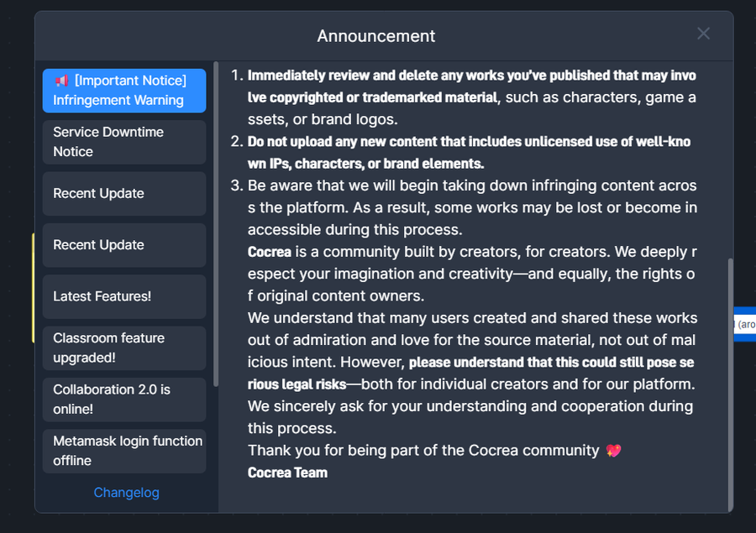Open Collaboration 2.0 is online! announcement
Image resolution: width=756 pixels, height=533 pixels.
coord(124,400)
